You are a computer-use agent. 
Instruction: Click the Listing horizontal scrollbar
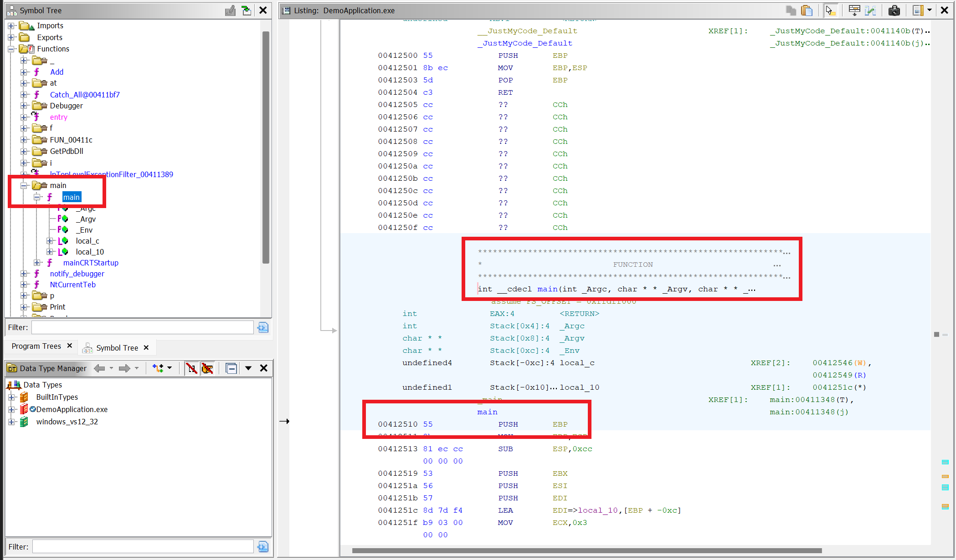586,551
